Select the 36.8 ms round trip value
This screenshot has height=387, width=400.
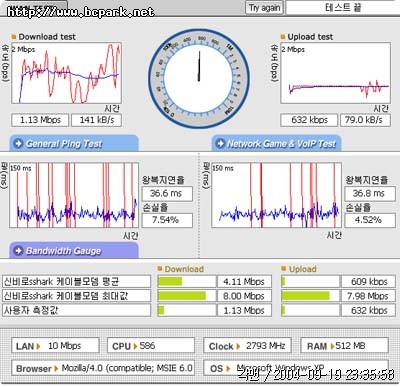tap(370, 193)
